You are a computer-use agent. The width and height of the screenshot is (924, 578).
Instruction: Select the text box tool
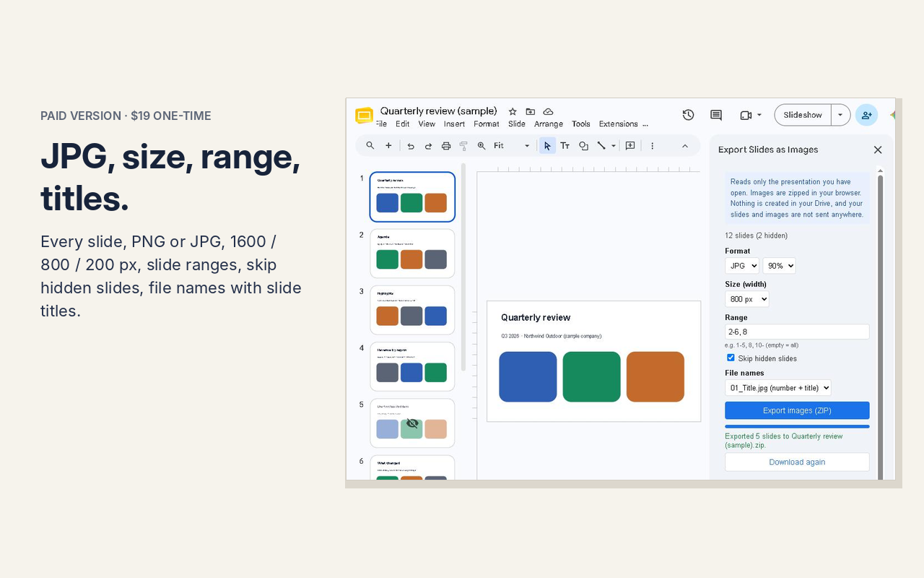coord(565,146)
